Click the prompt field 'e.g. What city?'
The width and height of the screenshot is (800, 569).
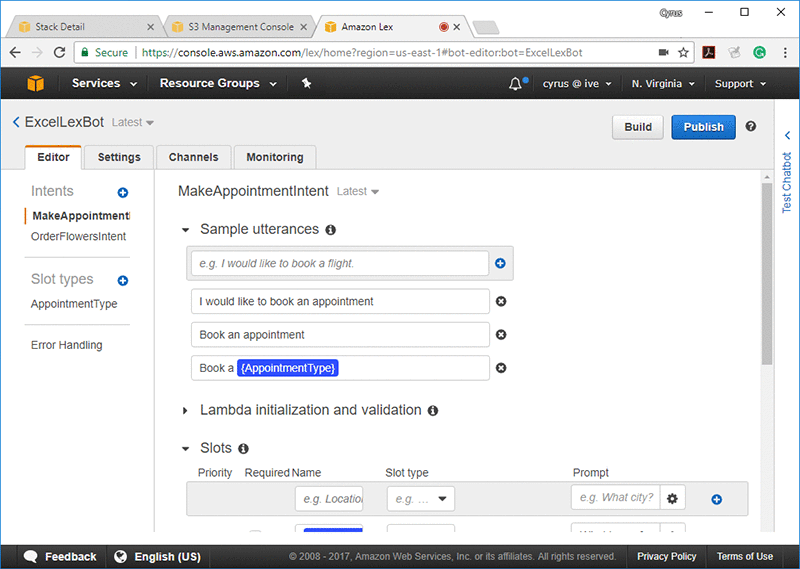click(616, 498)
